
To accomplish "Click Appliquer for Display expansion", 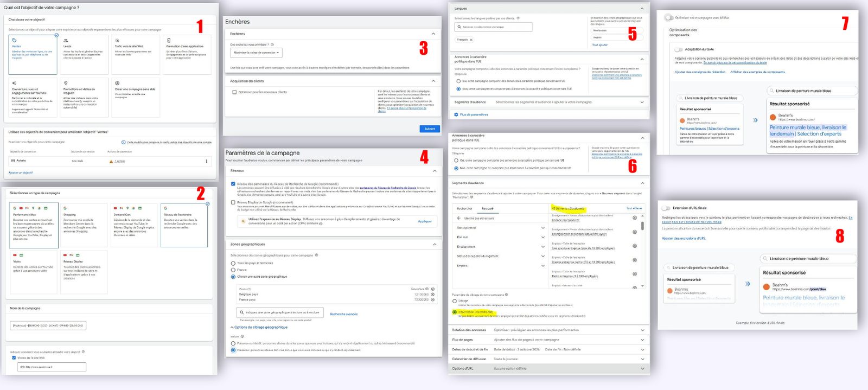I will click(x=425, y=221).
